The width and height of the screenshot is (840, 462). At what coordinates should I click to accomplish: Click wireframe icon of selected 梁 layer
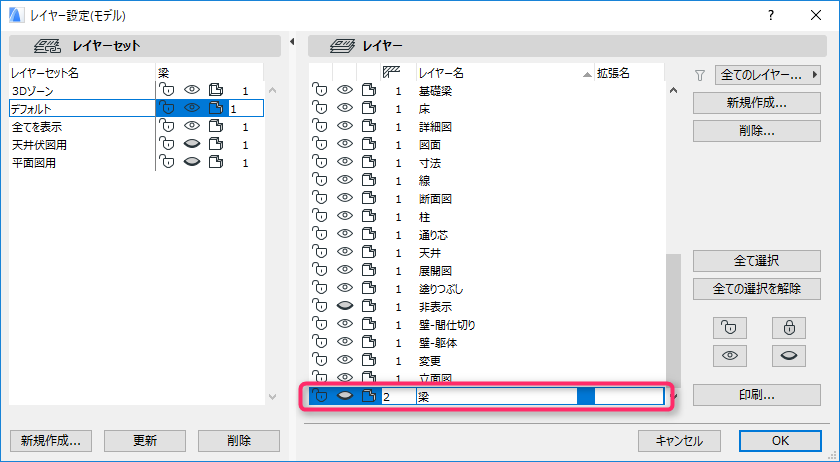[x=369, y=396]
